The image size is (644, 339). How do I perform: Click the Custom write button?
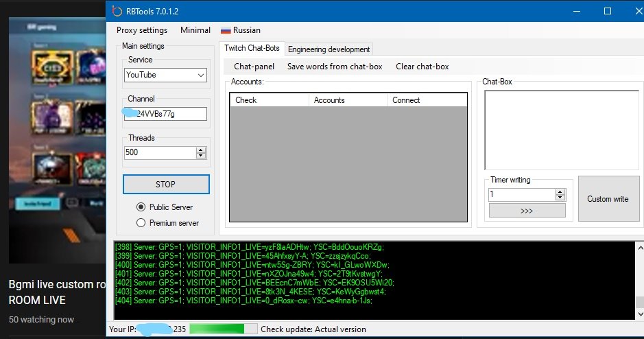pyautogui.click(x=607, y=199)
